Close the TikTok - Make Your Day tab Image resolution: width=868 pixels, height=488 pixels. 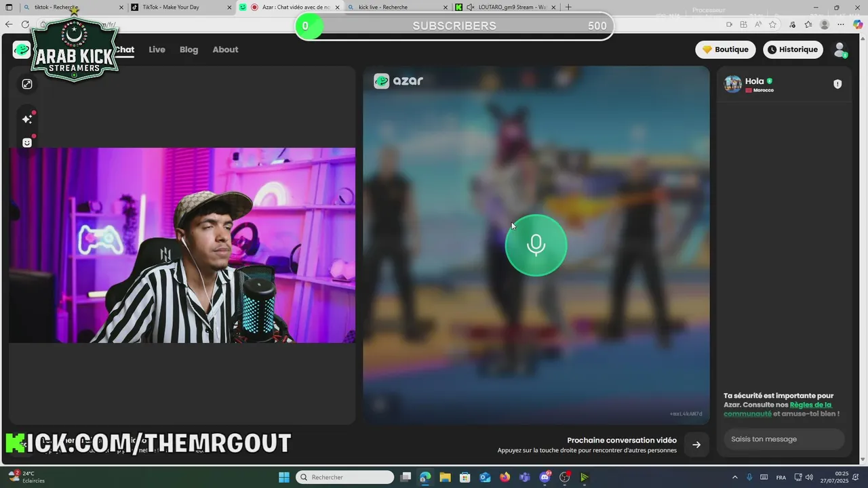point(229,7)
